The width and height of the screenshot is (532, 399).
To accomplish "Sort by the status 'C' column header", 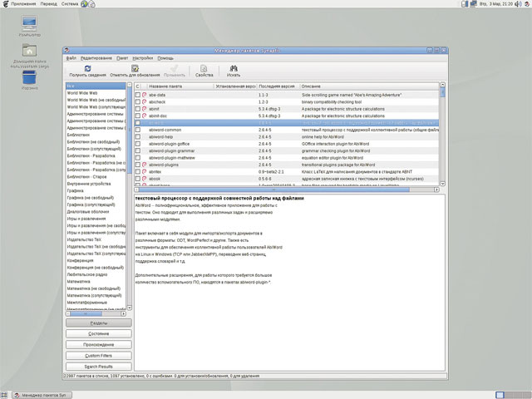I will point(137,86).
